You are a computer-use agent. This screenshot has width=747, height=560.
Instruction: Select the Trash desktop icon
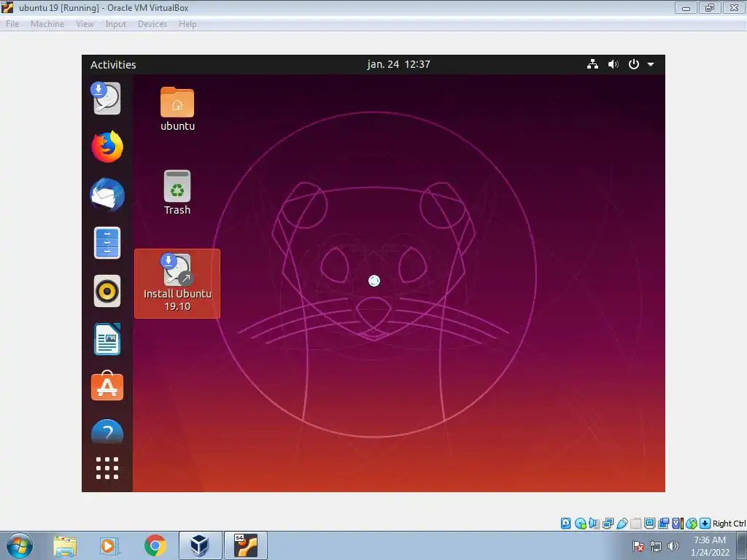click(x=177, y=192)
